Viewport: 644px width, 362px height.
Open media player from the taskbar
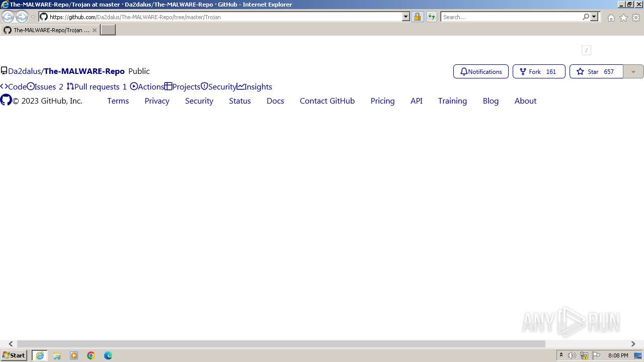click(74, 355)
